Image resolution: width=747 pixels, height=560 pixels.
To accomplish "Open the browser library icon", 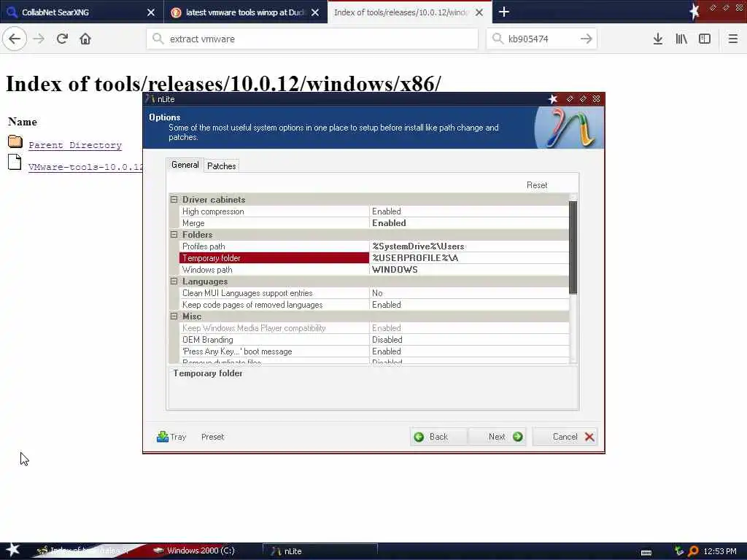I will (681, 39).
